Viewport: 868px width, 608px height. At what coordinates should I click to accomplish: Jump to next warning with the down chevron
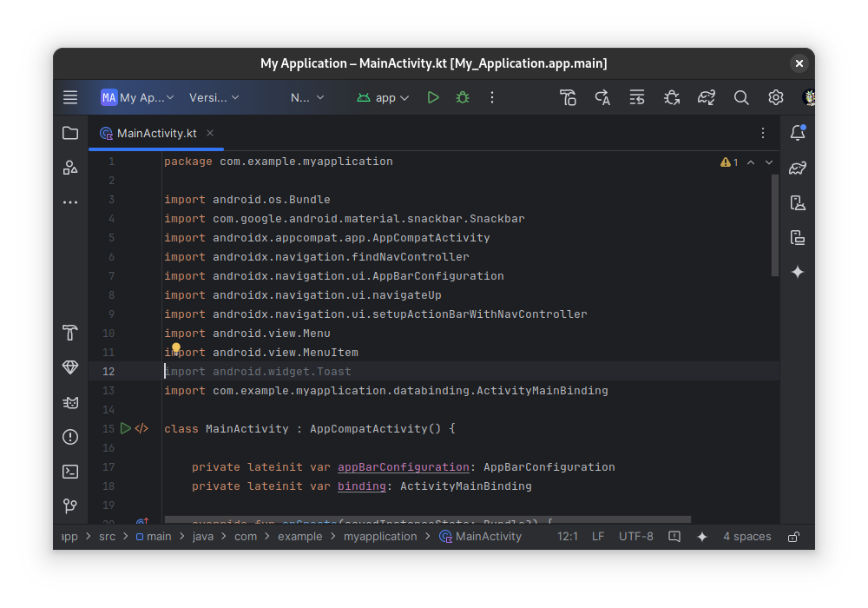click(x=767, y=162)
